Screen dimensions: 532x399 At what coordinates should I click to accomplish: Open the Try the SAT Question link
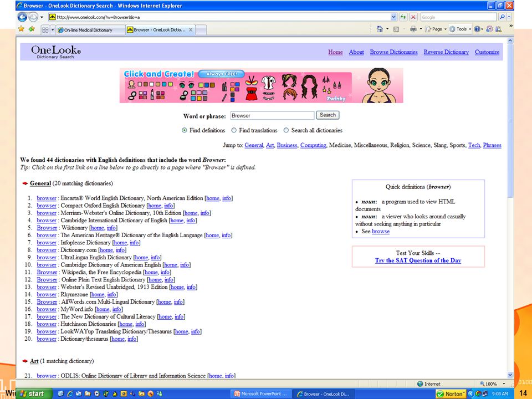(x=418, y=260)
